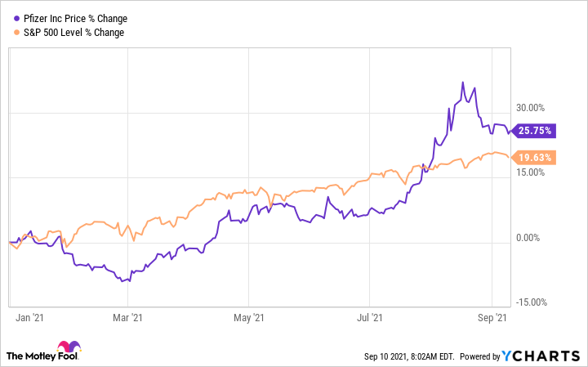Click the 0.00% y-axis label
The height and width of the screenshot is (367, 588).
(x=532, y=238)
